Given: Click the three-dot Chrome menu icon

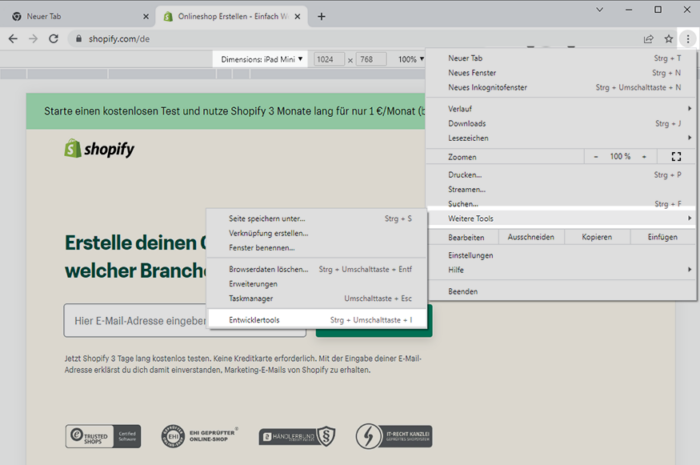Looking at the screenshot, I should point(688,39).
